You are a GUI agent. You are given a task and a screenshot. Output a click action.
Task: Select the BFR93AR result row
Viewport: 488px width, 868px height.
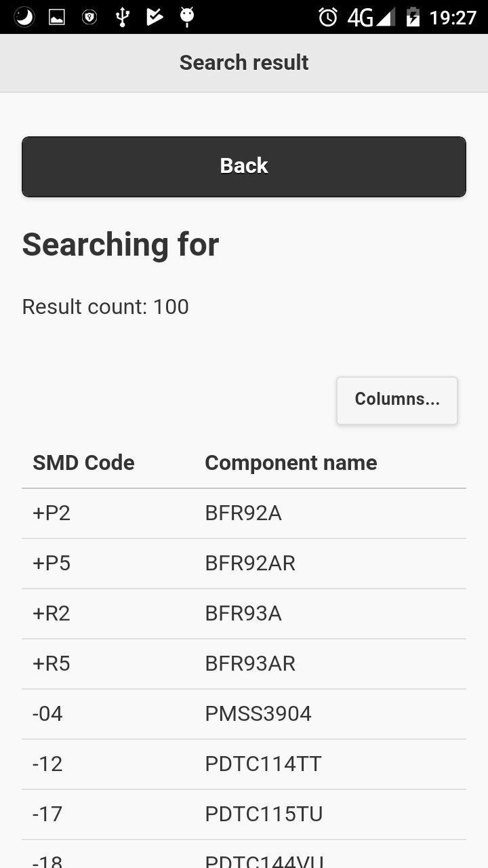(244, 664)
